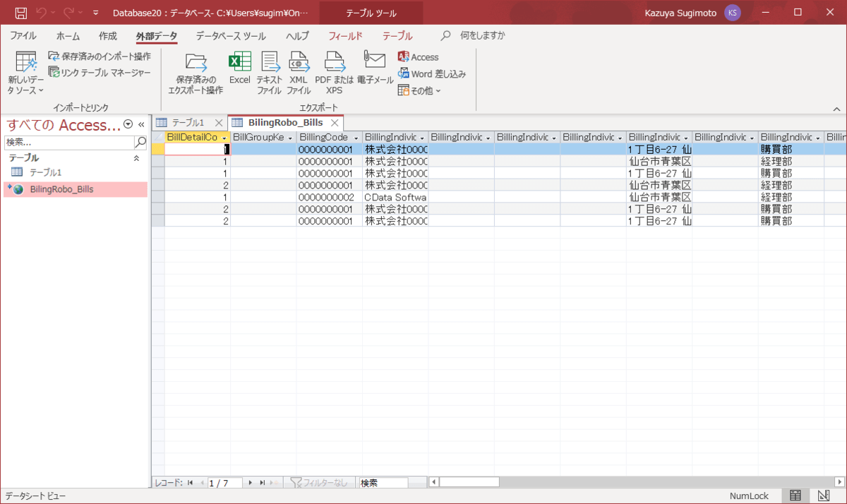The image size is (847, 504).
Task: Export to Text File
Action: pyautogui.click(x=269, y=73)
